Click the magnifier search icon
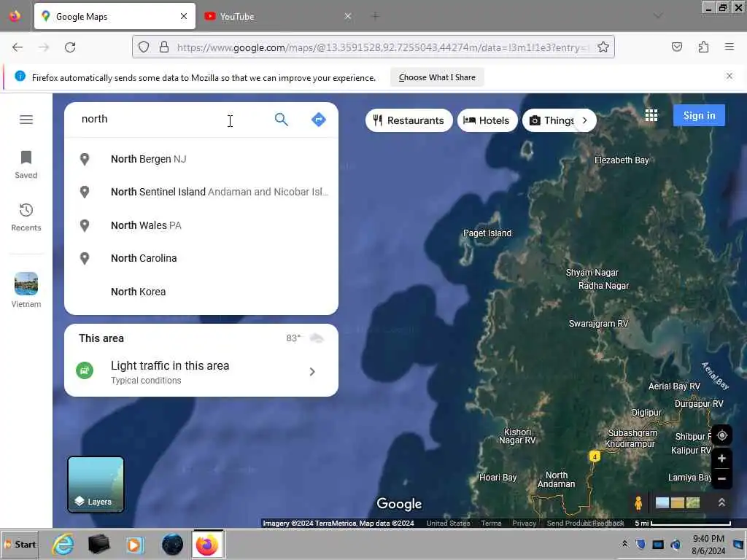Image resolution: width=747 pixels, height=560 pixels. pyautogui.click(x=281, y=120)
